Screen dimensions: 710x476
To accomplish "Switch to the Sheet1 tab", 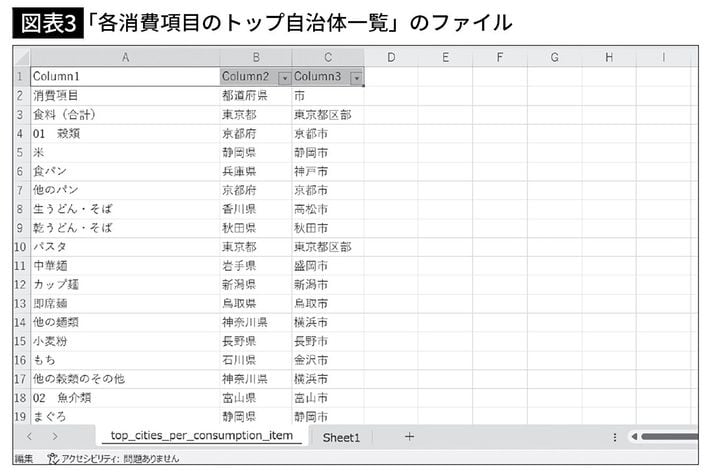I will pos(340,437).
